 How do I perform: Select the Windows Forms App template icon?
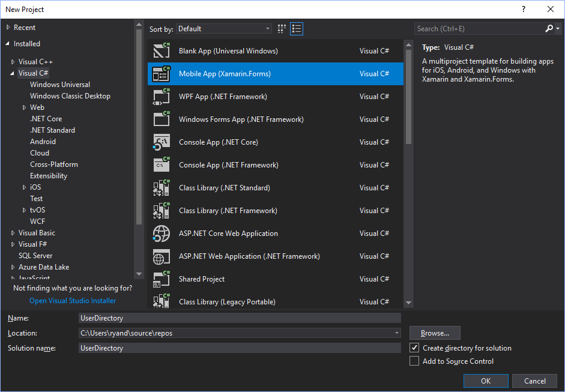pyautogui.click(x=162, y=119)
